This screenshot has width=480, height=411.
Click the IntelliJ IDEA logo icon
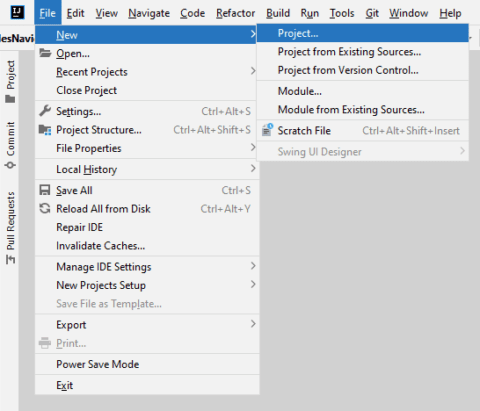tap(17, 13)
